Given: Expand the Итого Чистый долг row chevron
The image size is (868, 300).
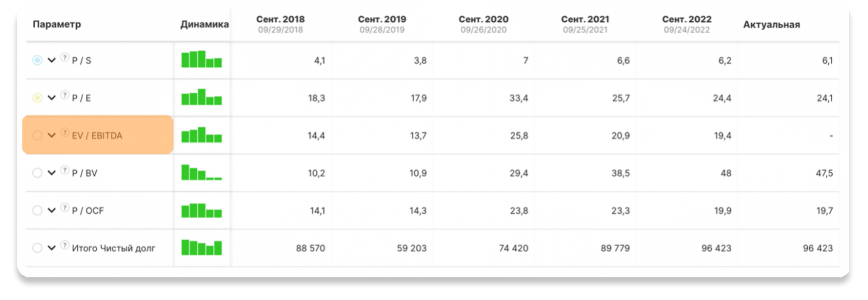Looking at the screenshot, I should pyautogui.click(x=51, y=248).
